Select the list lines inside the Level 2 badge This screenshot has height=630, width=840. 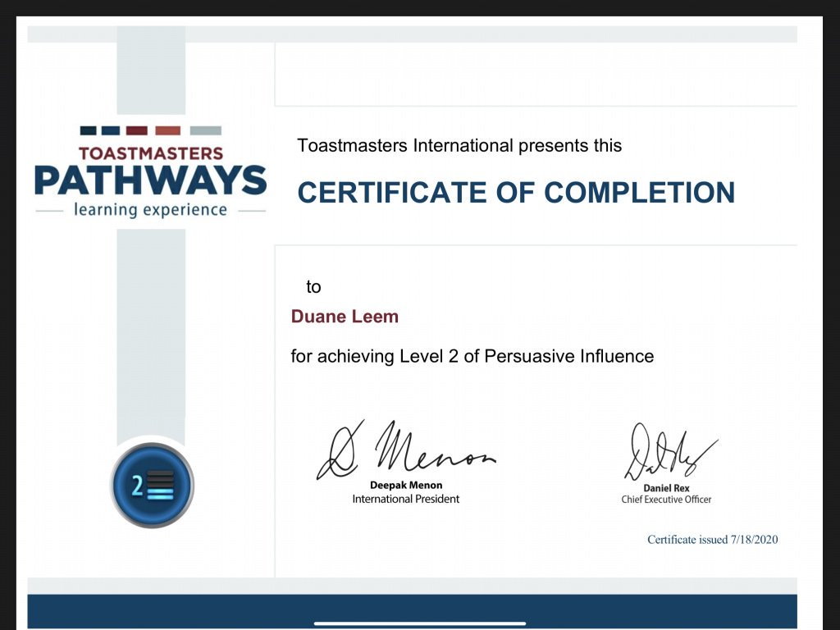pyautogui.click(x=162, y=486)
